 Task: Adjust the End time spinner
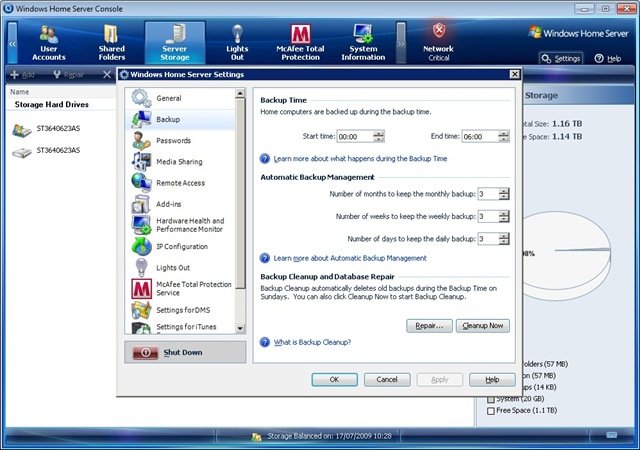pyautogui.click(x=504, y=136)
